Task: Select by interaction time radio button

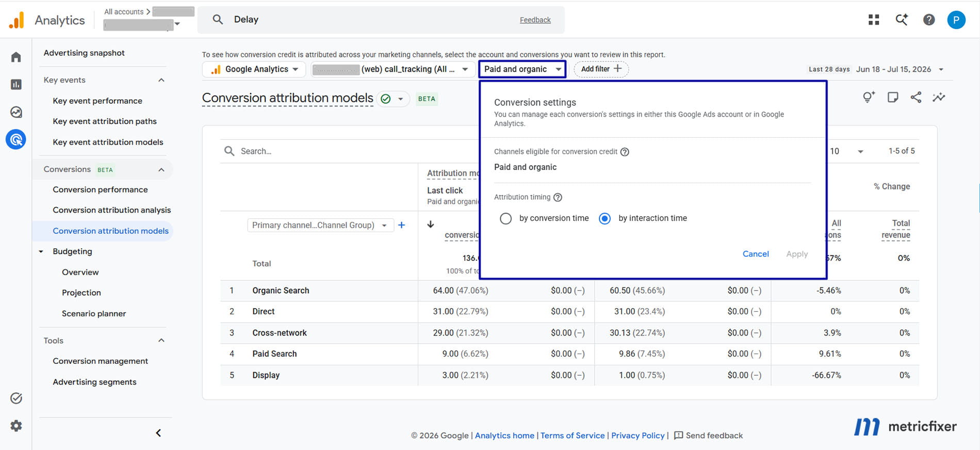Action: [x=605, y=218]
